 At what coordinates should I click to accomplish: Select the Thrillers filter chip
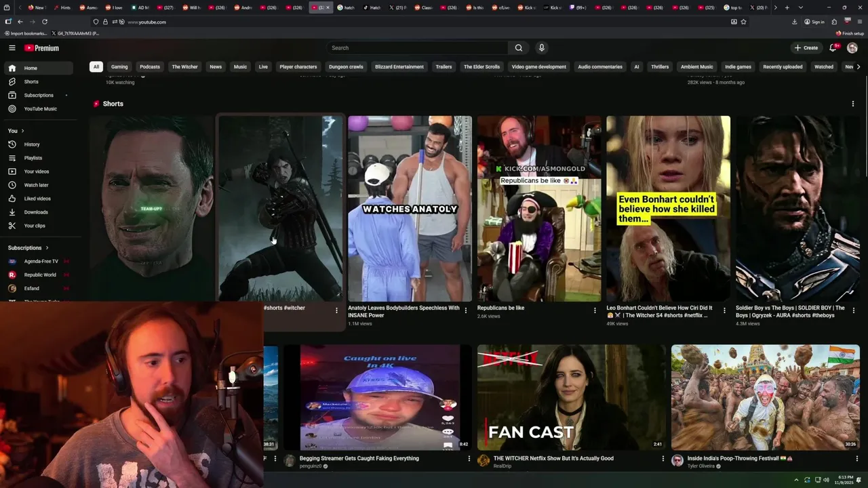[660, 66]
